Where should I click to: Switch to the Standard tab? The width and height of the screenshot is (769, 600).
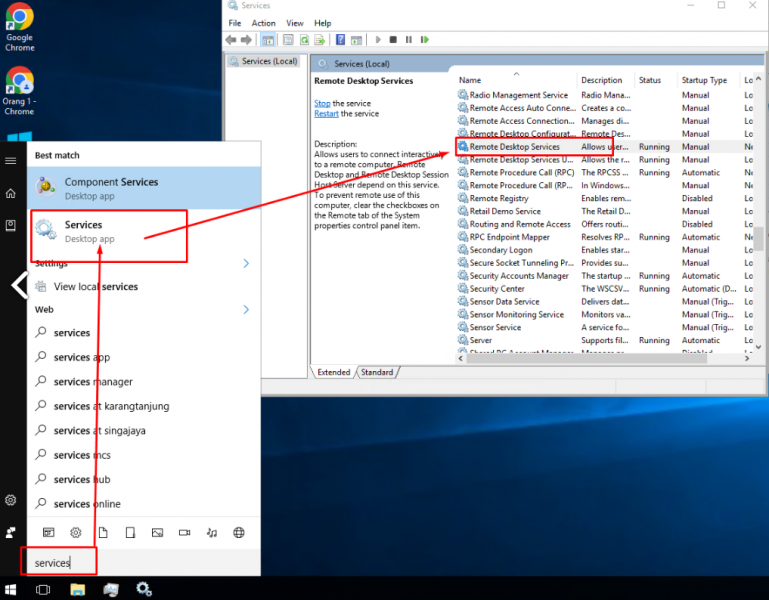[377, 372]
